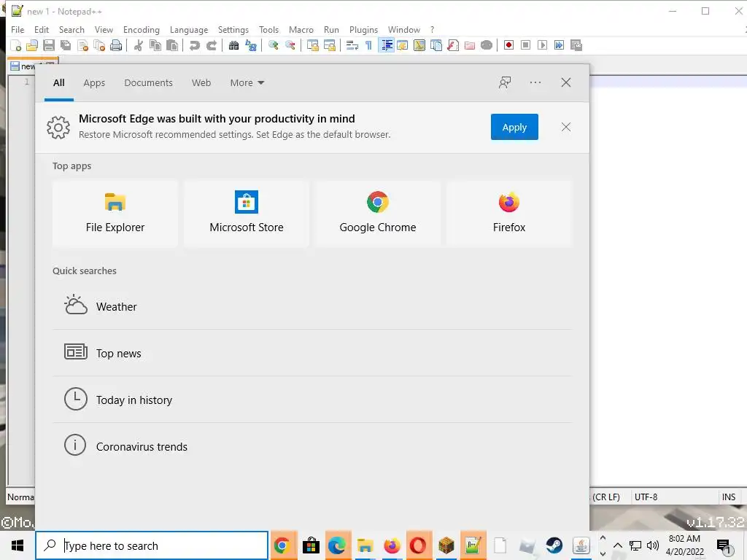The height and width of the screenshot is (560, 747).
Task: Click the Save Recorded Macro icon
Action: point(576,45)
